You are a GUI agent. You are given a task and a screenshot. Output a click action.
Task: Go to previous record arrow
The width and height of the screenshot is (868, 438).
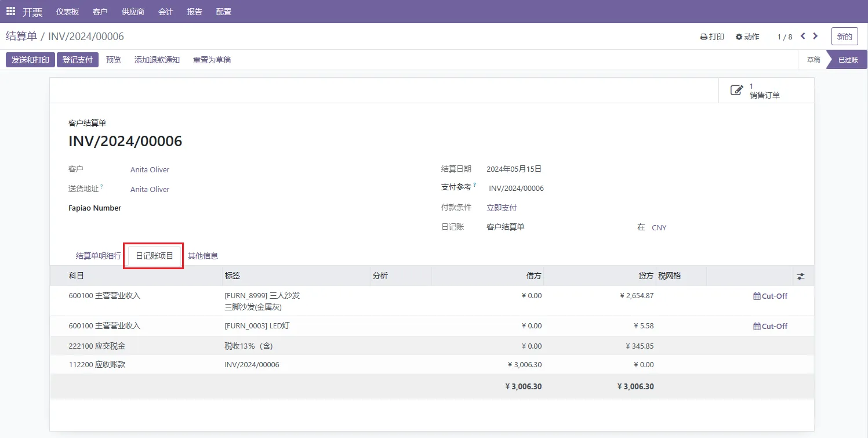(x=803, y=36)
